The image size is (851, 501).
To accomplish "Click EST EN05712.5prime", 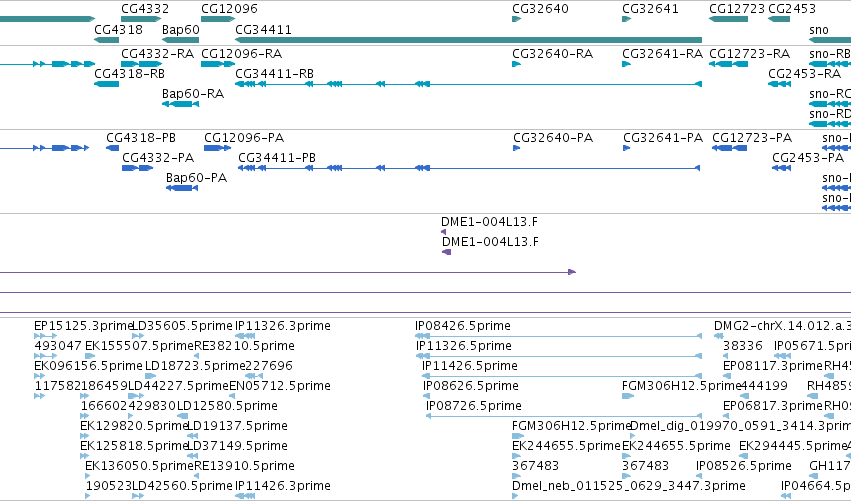I will [280, 386].
